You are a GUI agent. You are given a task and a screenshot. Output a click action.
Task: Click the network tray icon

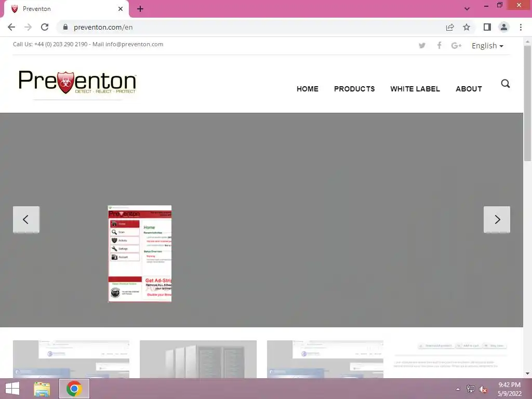471,389
